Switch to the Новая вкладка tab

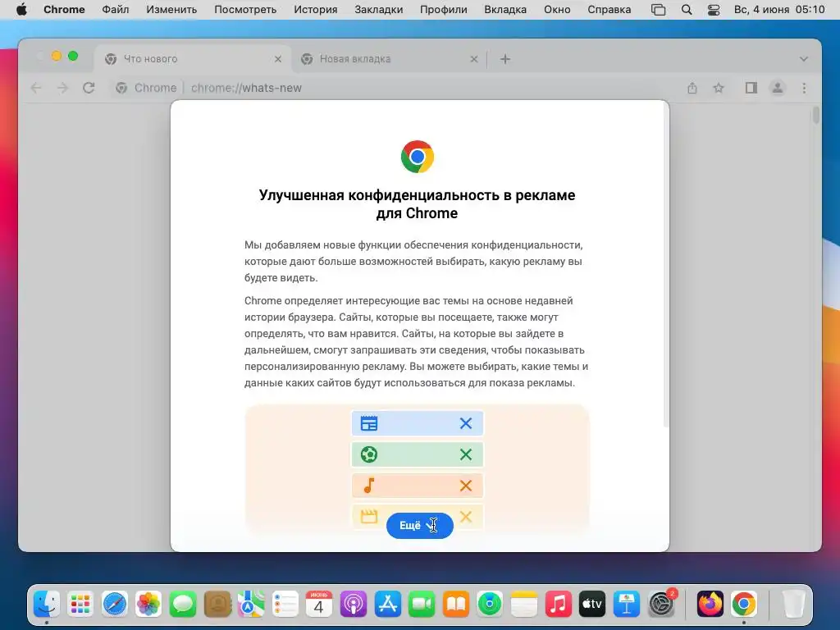point(390,59)
